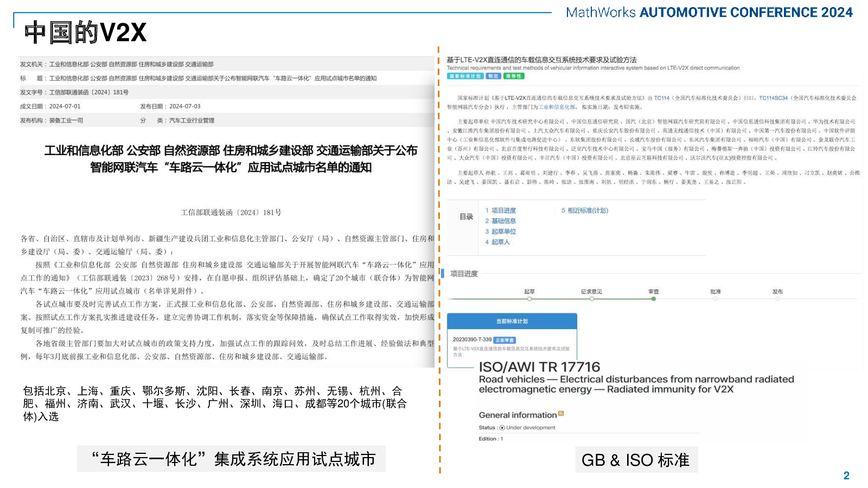Viewport: 868px width, 488px height.
Task: Click 分类 汽车工业行业管理 field
Action: [177, 120]
